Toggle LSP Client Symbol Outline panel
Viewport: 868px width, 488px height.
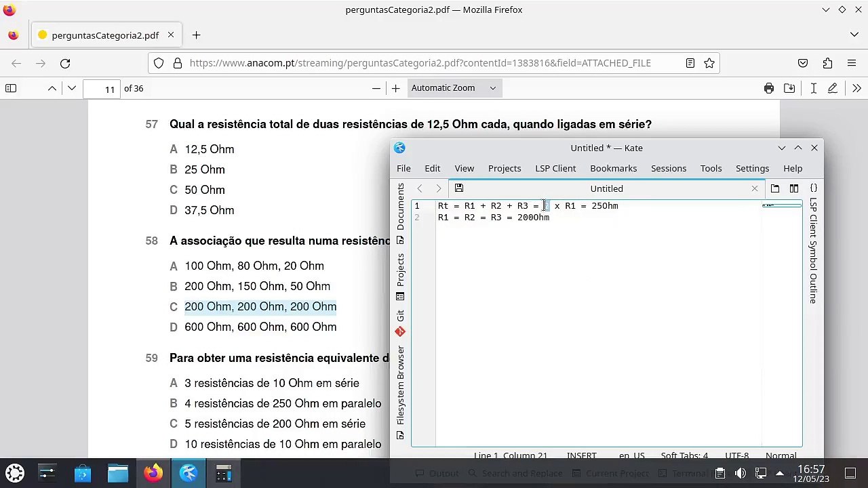tap(814, 245)
